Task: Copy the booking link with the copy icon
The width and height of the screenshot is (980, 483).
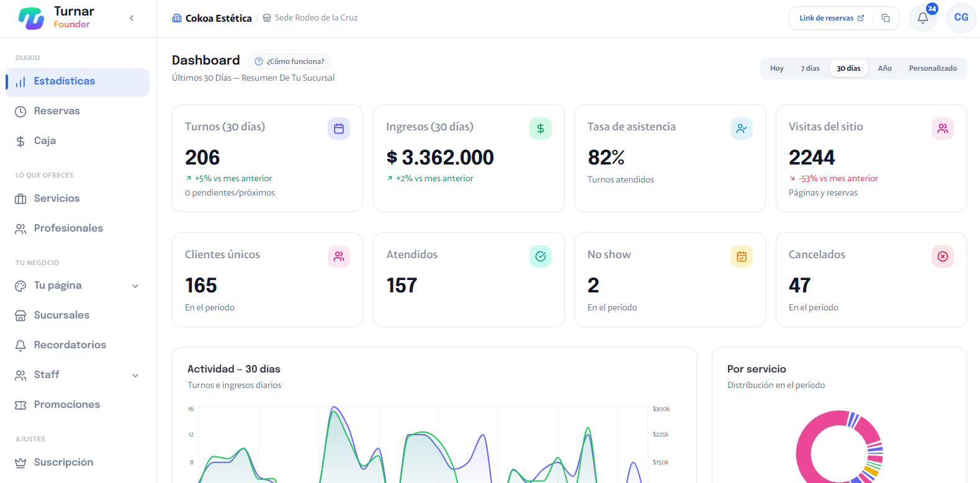Action: [886, 18]
